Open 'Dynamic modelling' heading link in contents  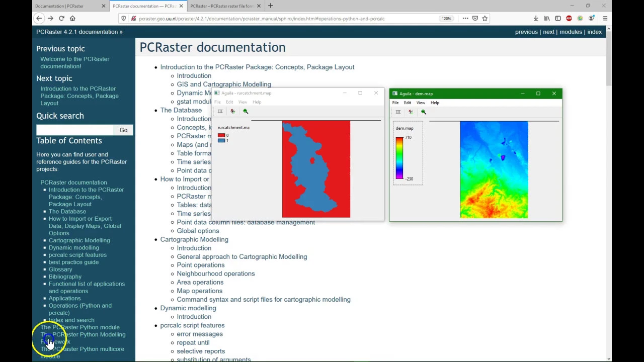pos(188,308)
